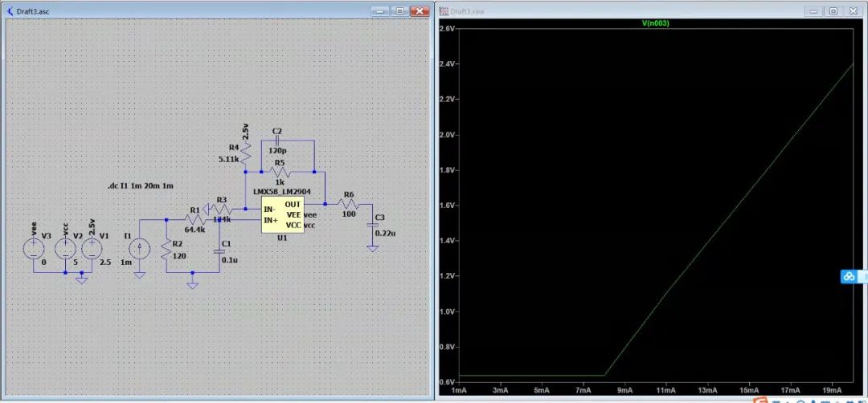Click the 1.2V y-axis label
This screenshot has width=868, height=403.
pos(447,276)
